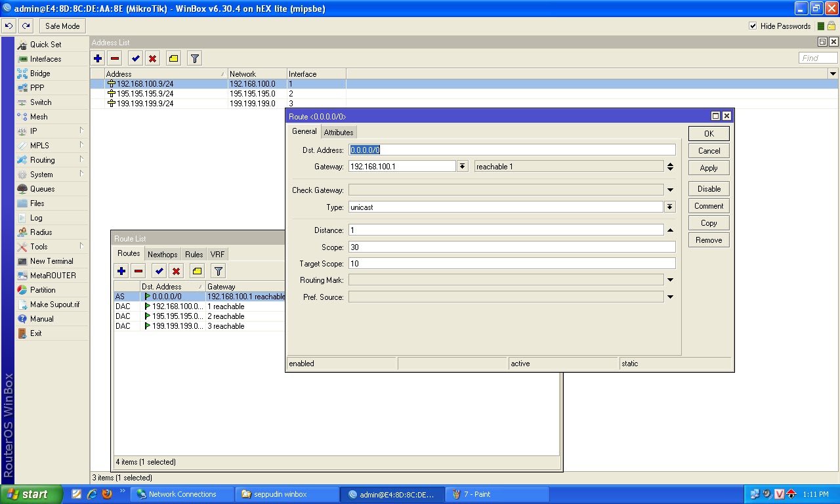Viewport: 840px width, 504px height.
Task: Remove route with minus icon in Route List
Action: (x=138, y=270)
